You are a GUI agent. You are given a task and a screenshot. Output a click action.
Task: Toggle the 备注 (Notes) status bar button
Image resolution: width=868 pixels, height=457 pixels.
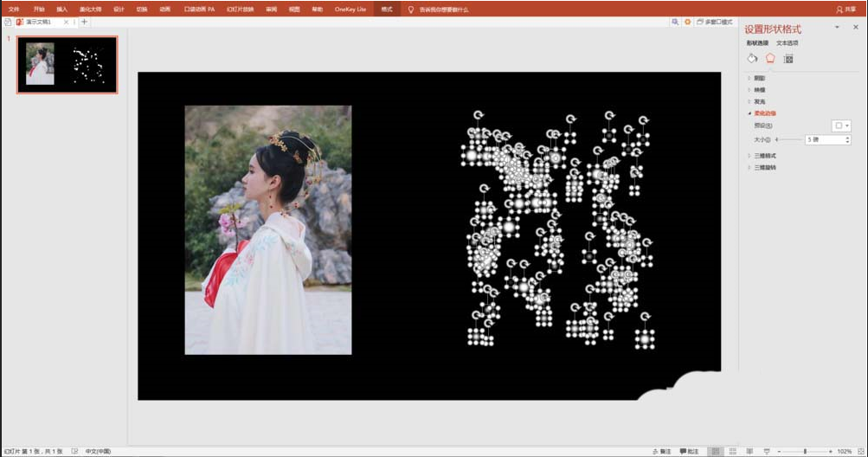pos(661,452)
